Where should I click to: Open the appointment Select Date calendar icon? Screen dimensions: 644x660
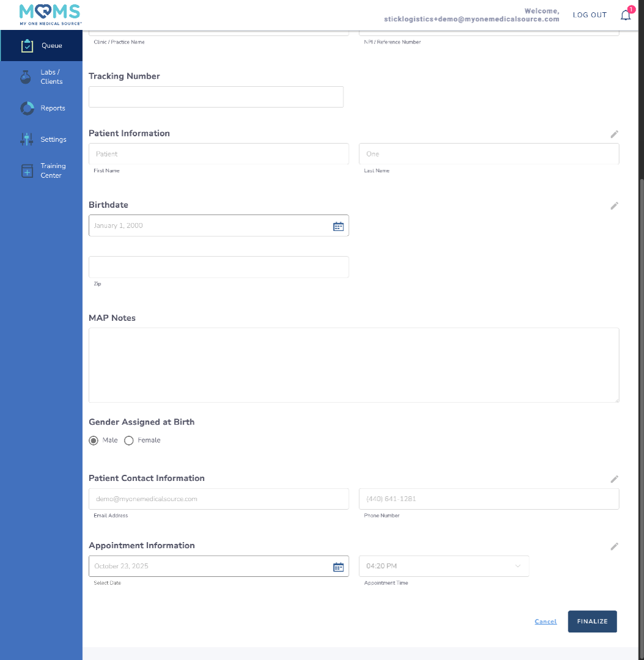click(338, 566)
